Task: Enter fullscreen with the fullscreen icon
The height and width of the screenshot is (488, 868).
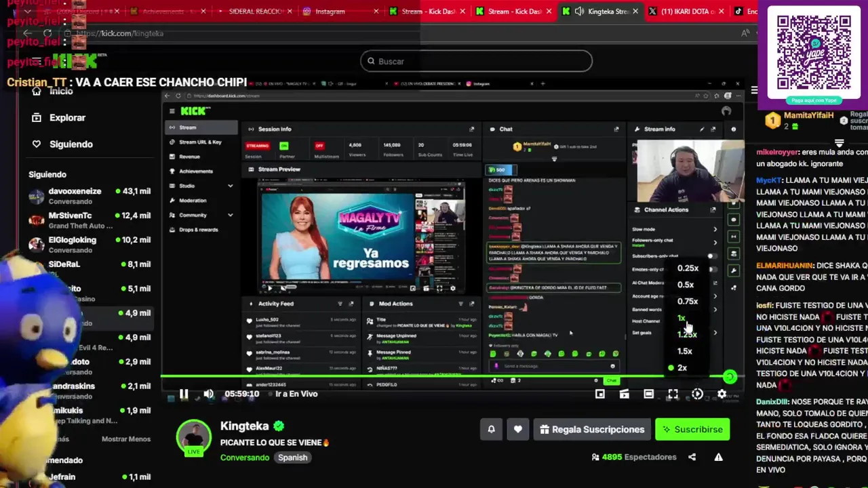Action: coord(673,394)
